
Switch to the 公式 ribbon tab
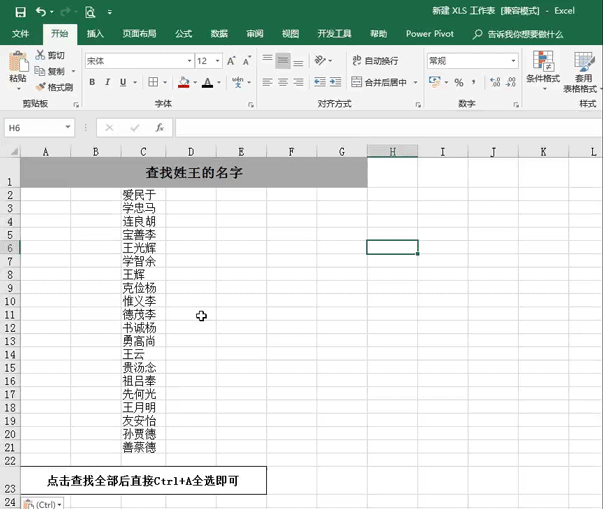tap(183, 34)
